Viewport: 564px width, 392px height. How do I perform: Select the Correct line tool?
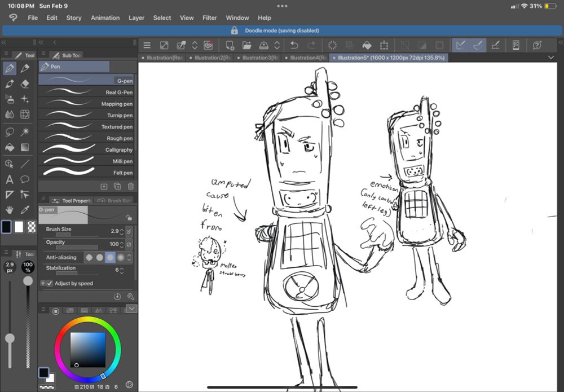(25, 195)
